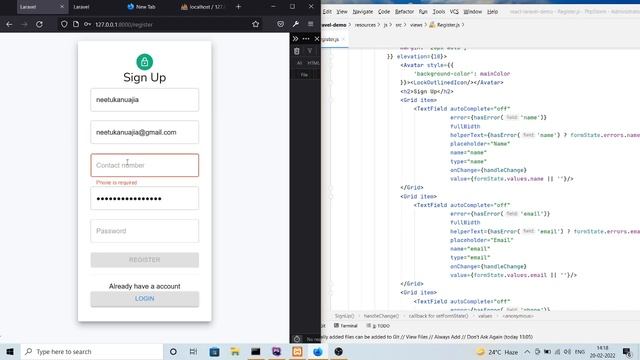Screen dimensions: 640x360
Task: Open the page info document icon
Action: (76, 24)
